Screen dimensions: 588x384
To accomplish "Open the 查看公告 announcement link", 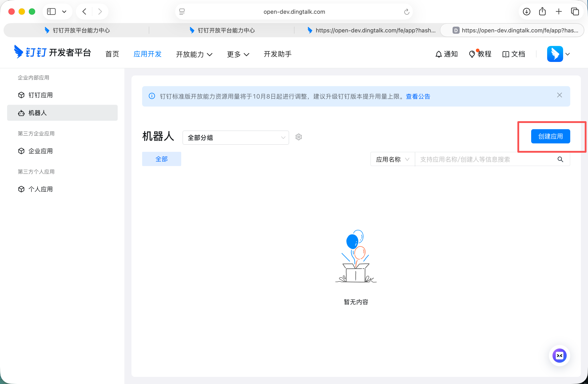I will point(418,96).
